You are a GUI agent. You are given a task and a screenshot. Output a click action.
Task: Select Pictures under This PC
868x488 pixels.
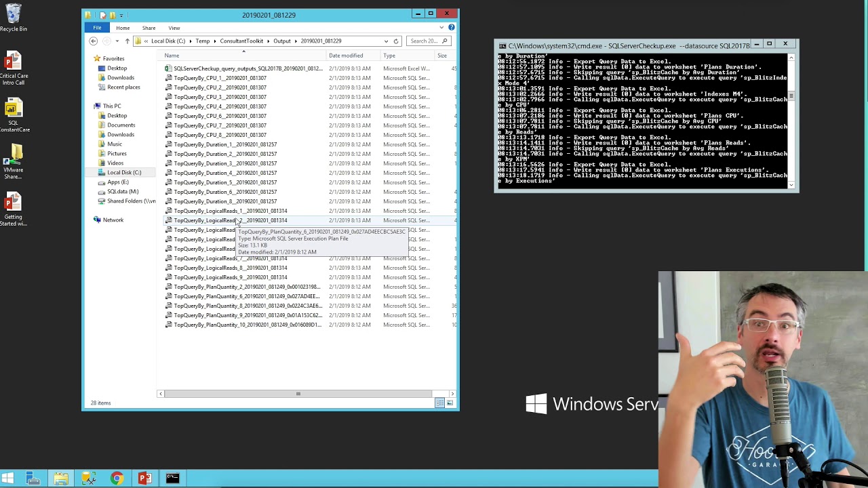(x=117, y=153)
